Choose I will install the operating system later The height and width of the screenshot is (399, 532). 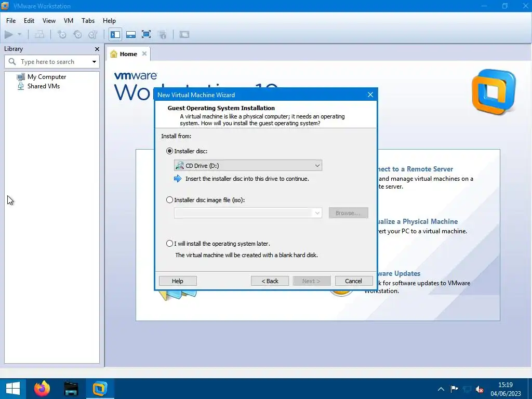coord(170,244)
